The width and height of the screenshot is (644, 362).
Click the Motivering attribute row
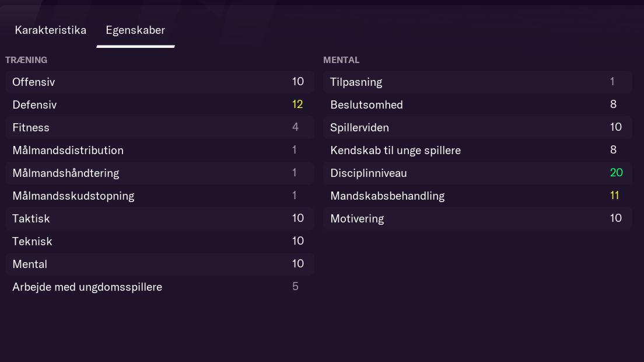coord(477,219)
